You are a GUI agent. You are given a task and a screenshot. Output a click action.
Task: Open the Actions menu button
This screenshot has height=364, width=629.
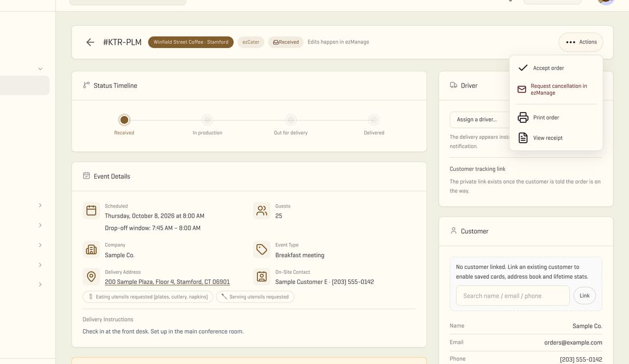580,42
